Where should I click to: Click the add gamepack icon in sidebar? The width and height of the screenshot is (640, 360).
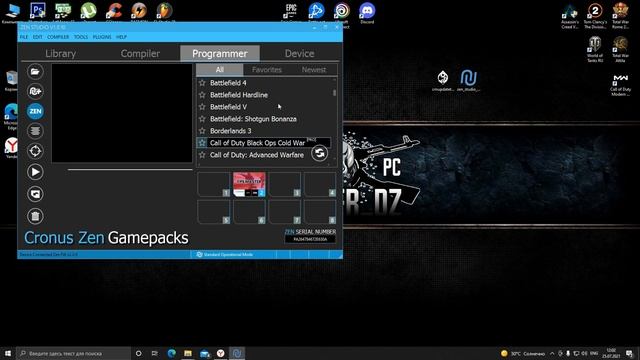35,91
